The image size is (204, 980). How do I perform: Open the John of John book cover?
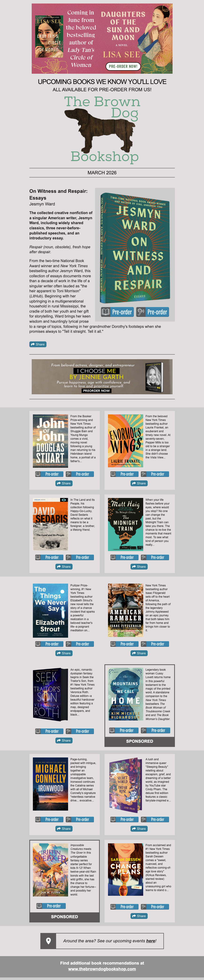50,441
